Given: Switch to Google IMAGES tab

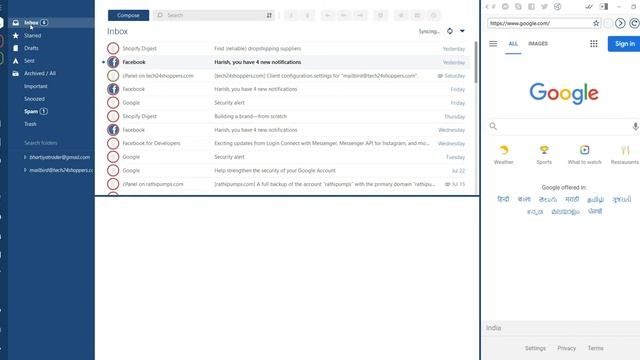Looking at the screenshot, I should (538, 44).
